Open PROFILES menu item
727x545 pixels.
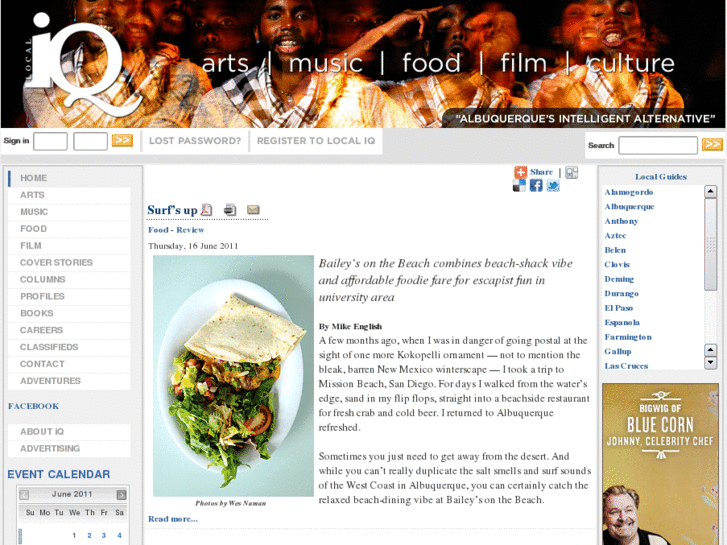tap(69, 296)
